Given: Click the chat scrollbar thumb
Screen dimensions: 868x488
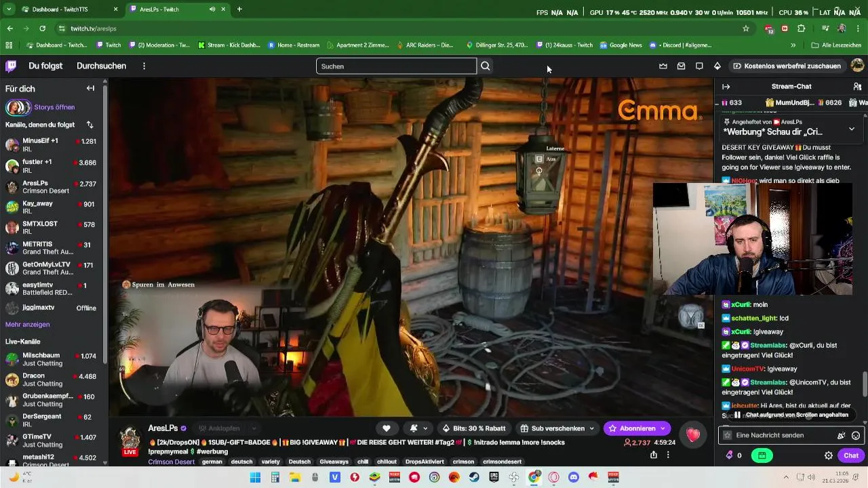Looking at the screenshot, I should pos(864,384).
